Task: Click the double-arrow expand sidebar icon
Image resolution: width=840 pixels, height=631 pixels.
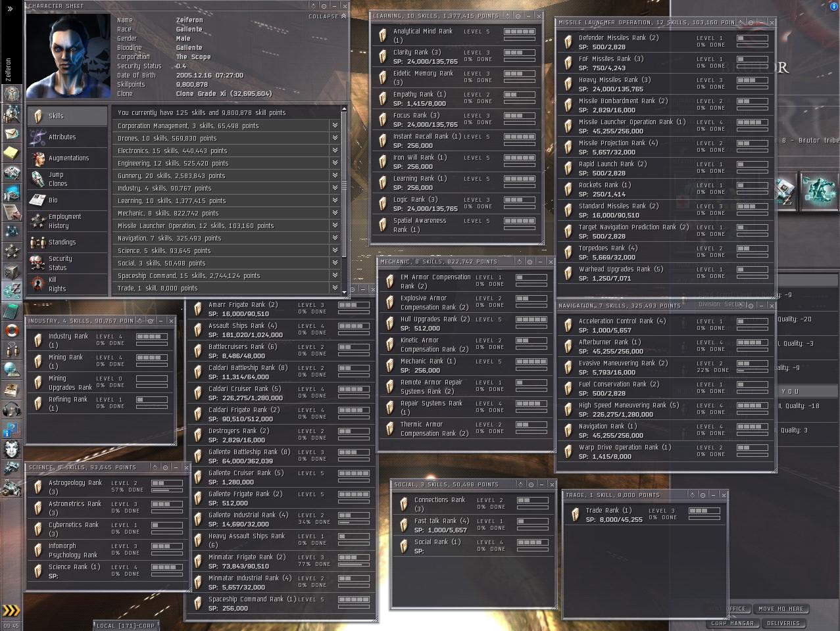Action: click(x=10, y=9)
